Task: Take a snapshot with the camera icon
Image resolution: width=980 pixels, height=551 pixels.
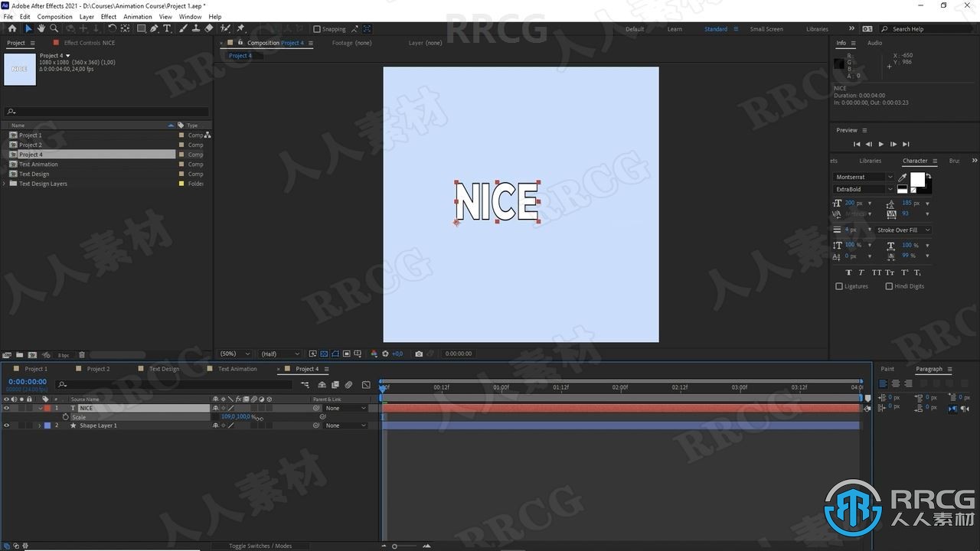Action: [419, 354]
